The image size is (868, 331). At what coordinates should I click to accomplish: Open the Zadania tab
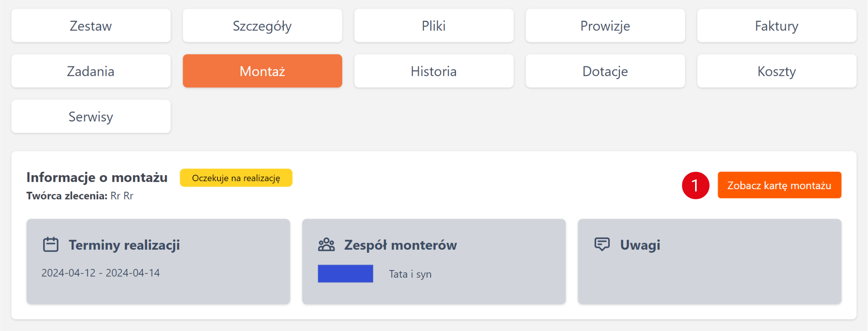click(91, 71)
